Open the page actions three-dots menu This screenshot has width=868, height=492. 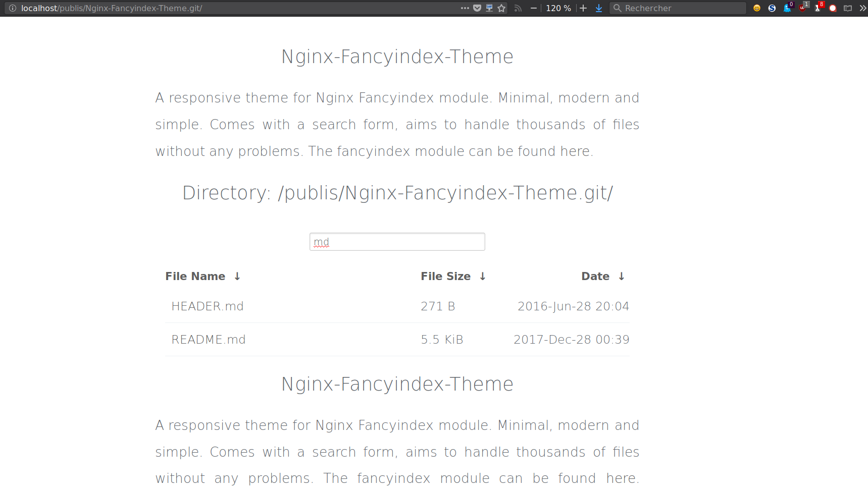click(x=465, y=8)
